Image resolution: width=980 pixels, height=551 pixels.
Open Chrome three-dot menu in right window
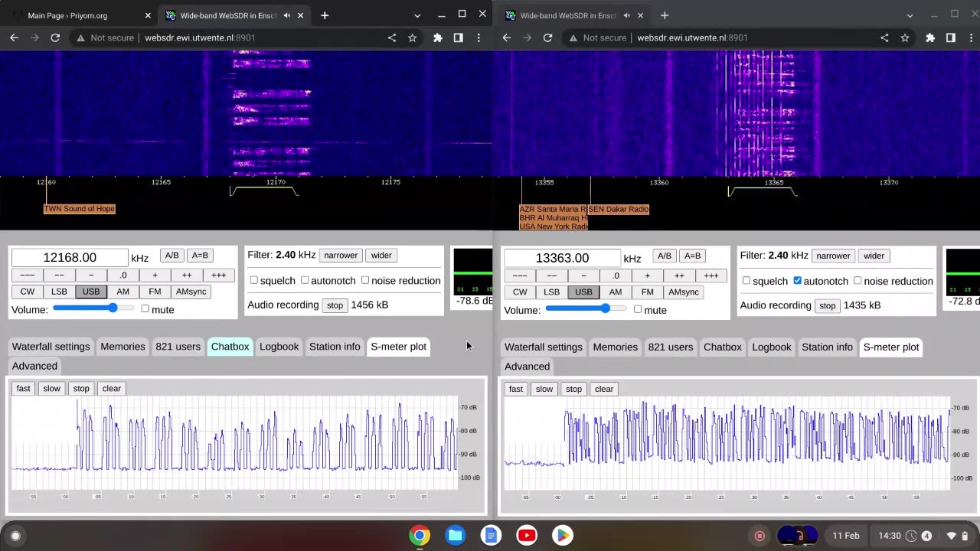click(x=971, y=37)
